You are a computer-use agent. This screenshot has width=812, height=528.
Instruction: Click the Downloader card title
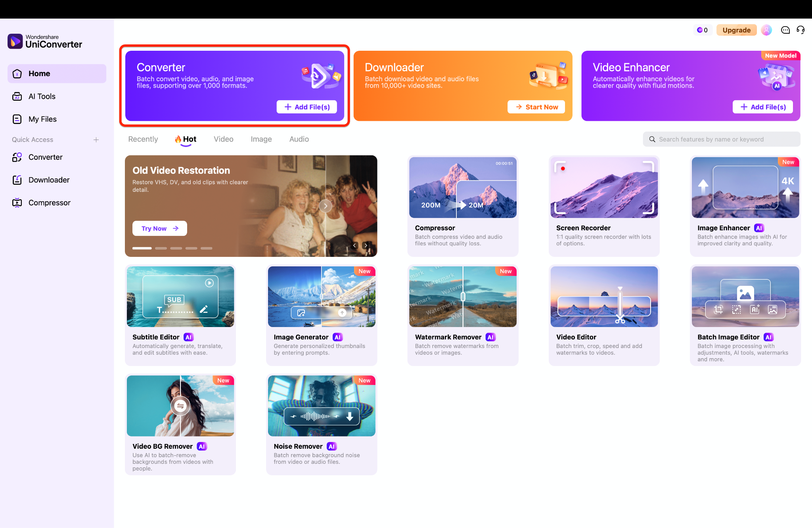coord(394,67)
